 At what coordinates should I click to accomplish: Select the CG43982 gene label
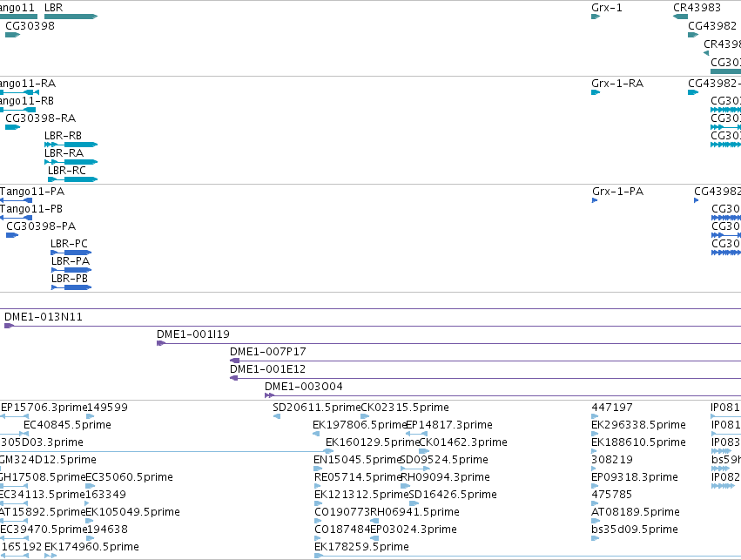click(x=712, y=26)
